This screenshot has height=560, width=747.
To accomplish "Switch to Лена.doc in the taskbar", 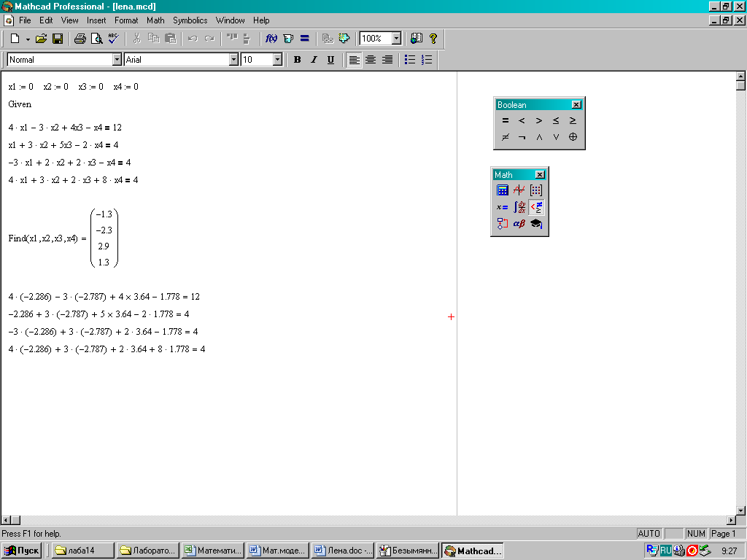I will click(x=342, y=551).
